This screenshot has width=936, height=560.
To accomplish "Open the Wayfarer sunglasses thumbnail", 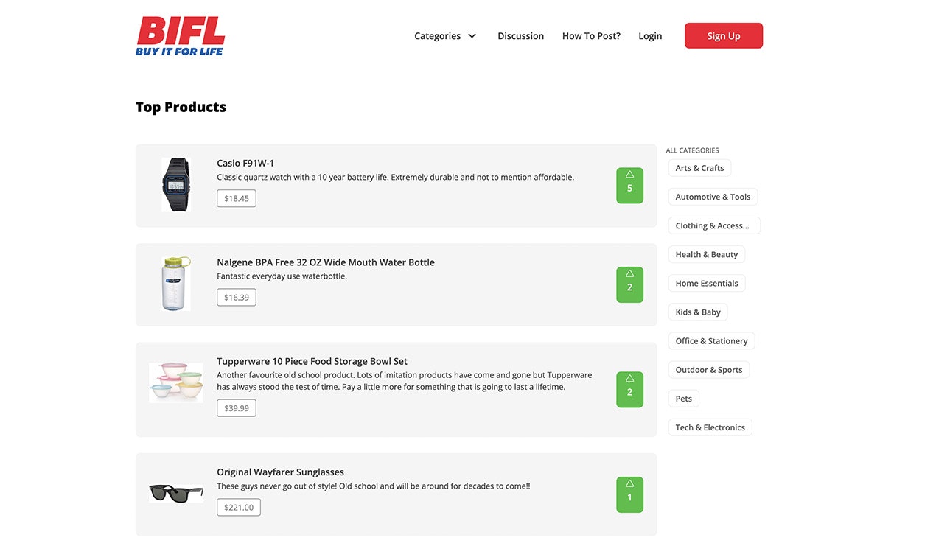I will pos(176,493).
